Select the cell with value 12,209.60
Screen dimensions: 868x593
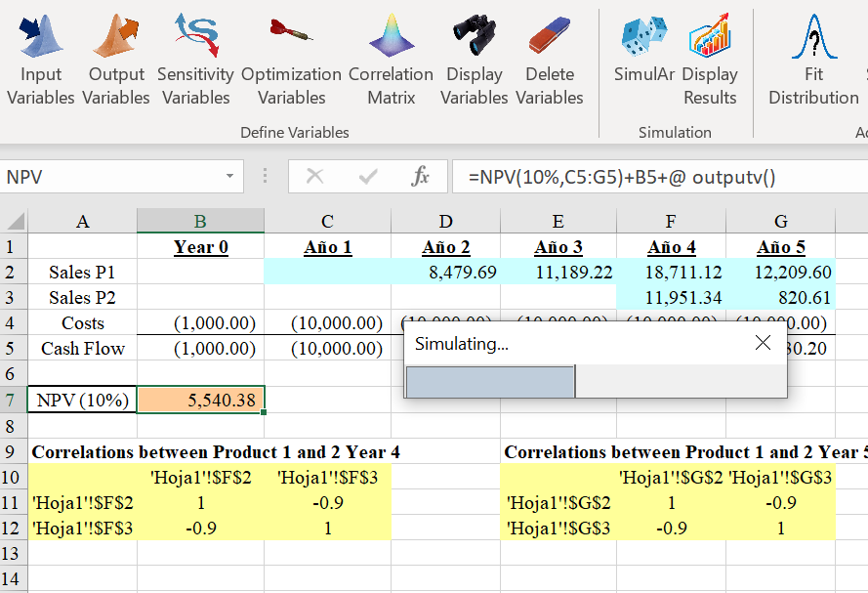(x=780, y=272)
